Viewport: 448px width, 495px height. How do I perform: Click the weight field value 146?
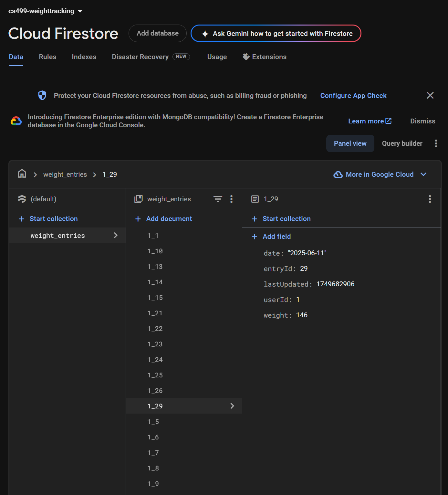pyautogui.click(x=302, y=315)
